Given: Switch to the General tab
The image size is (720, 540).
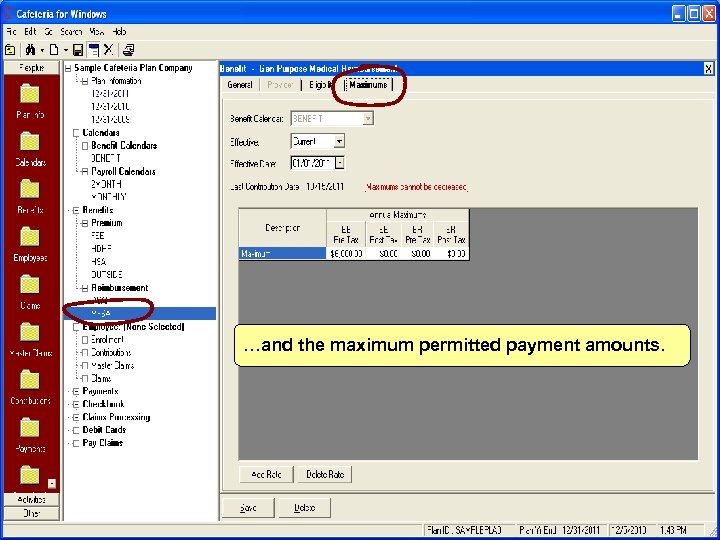Looking at the screenshot, I should pos(240,85).
